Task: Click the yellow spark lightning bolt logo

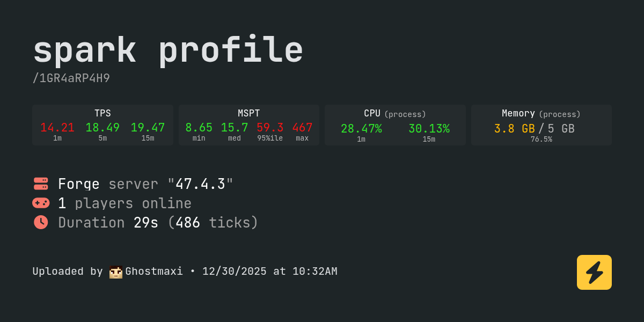Action: 594,272
